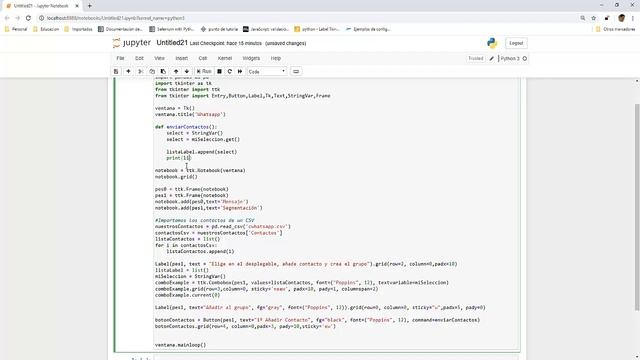640x360 pixels.
Task: Open the Selenium with Python bookmark
Action: [x=171, y=29]
